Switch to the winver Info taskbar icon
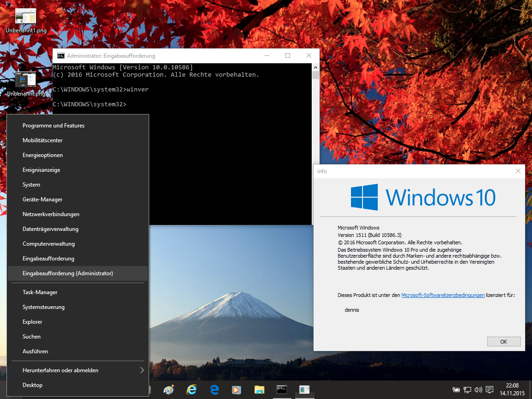This screenshot has width=532, height=399. pyautogui.click(x=304, y=389)
